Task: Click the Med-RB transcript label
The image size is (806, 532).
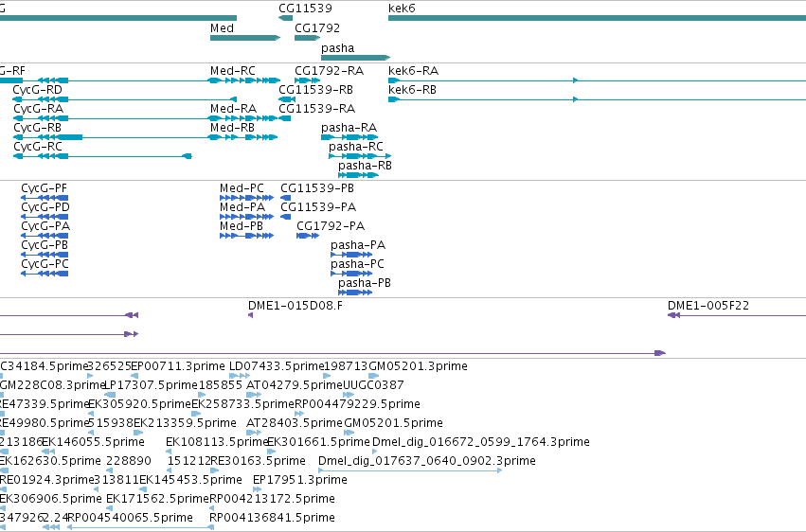Action: tap(232, 128)
